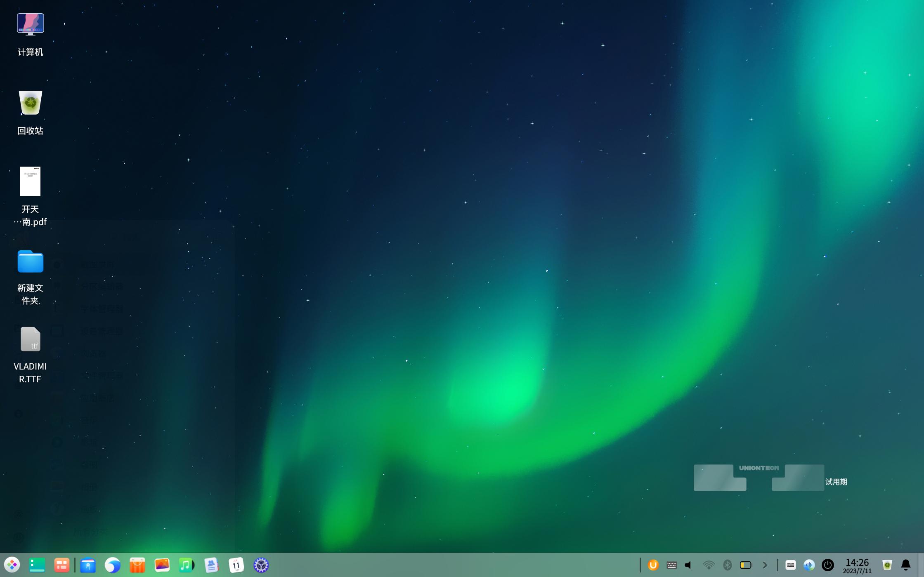Click the show desktop icon in dock
Viewport: 924px width, 577px height.
[37, 565]
